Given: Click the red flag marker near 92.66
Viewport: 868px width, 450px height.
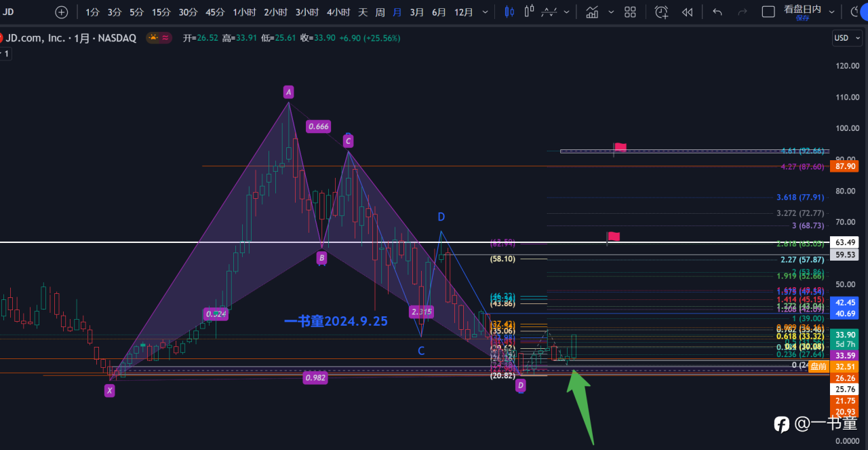Looking at the screenshot, I should (620, 147).
